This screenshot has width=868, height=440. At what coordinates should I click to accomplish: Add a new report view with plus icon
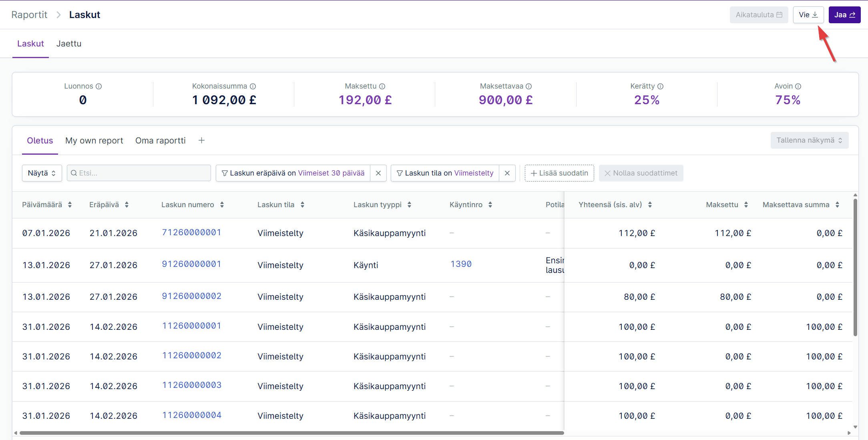(x=202, y=140)
